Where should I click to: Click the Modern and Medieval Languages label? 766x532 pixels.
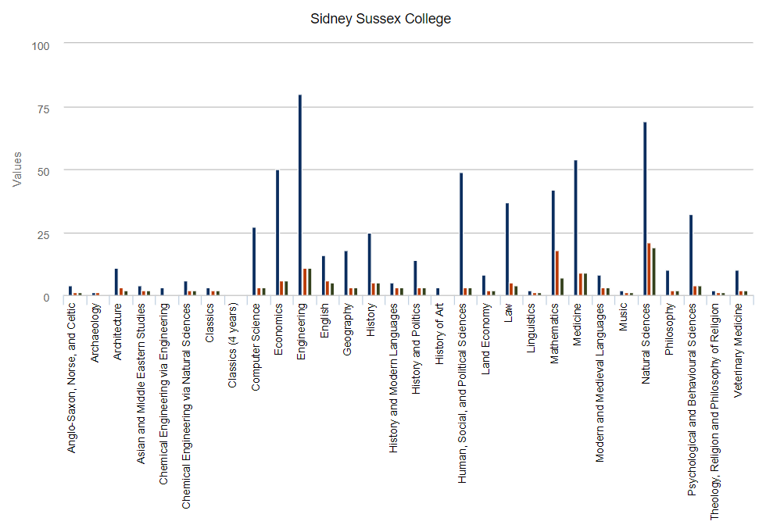tap(600, 383)
